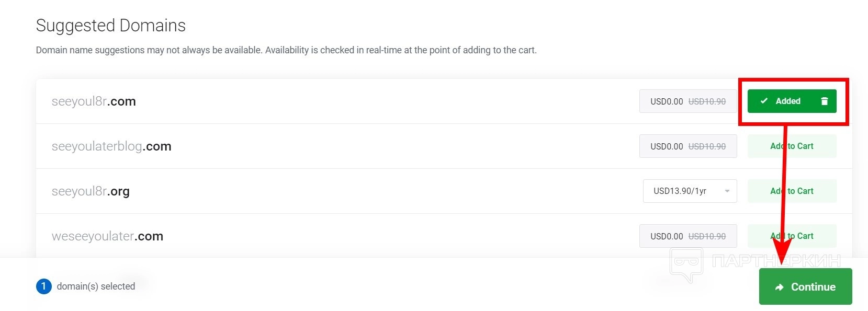Viewport: 868px width, 311px height.
Task: Add weseeyoulater.com to cart
Action: (x=792, y=236)
